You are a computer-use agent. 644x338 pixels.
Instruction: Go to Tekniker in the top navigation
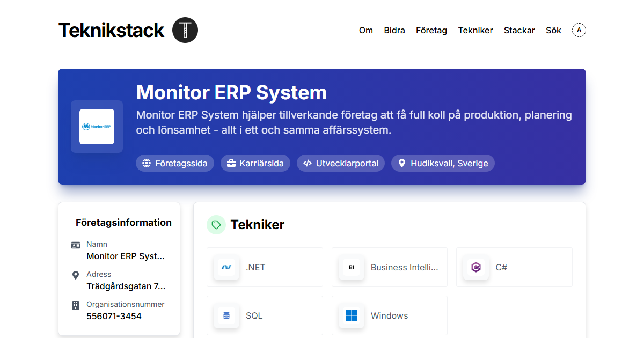point(475,31)
